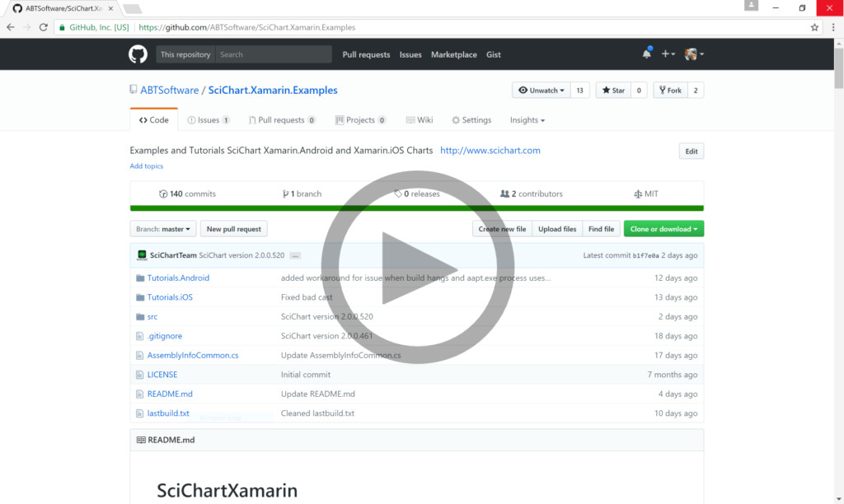
Task: View the 1 branch link
Action: [x=302, y=194]
